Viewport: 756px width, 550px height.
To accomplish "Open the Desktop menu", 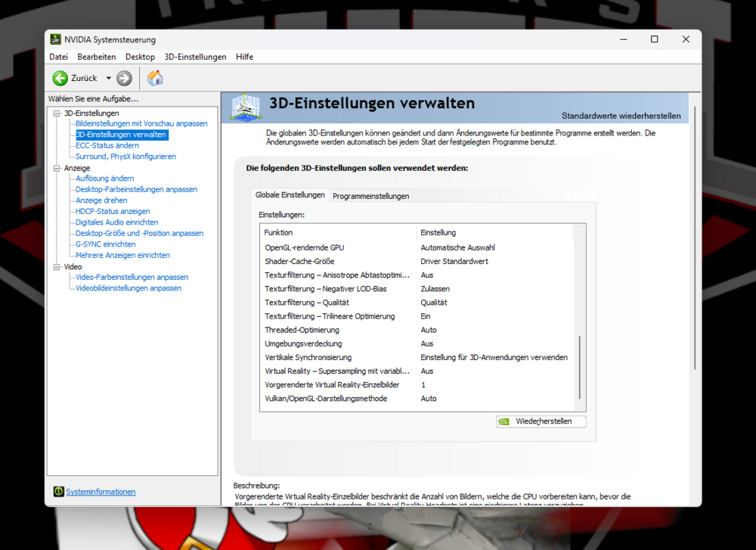I will point(139,56).
